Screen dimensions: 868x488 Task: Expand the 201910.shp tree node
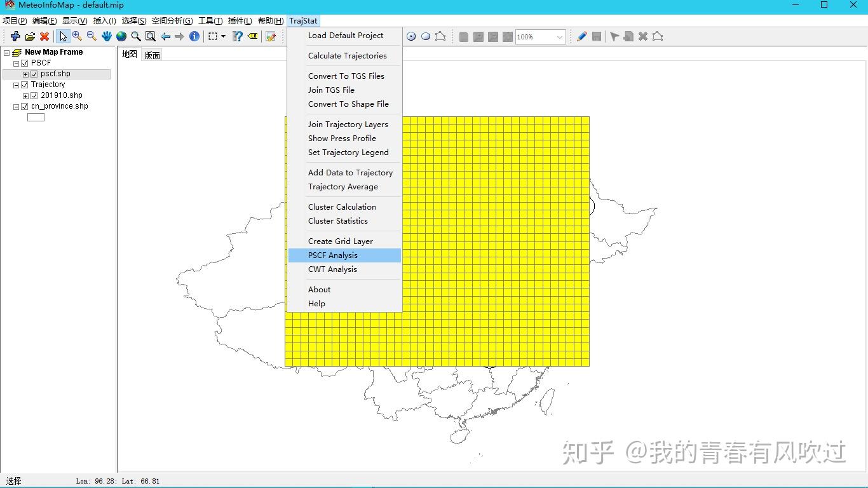coord(25,95)
